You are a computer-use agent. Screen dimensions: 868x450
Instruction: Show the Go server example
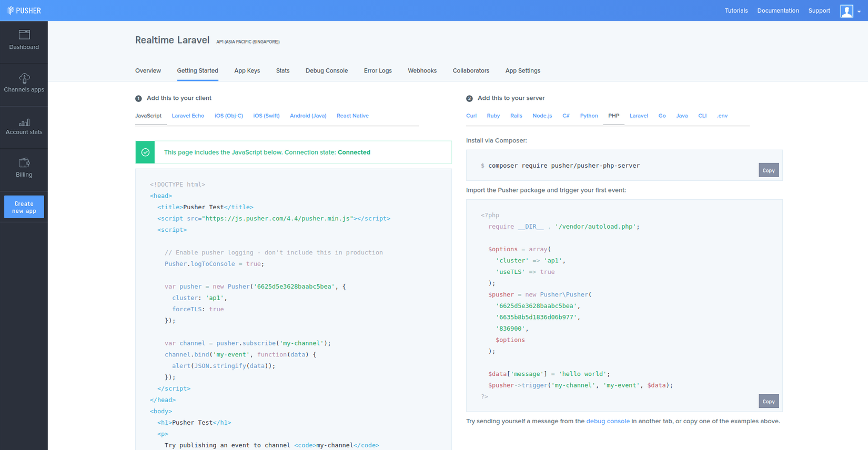[662, 116]
